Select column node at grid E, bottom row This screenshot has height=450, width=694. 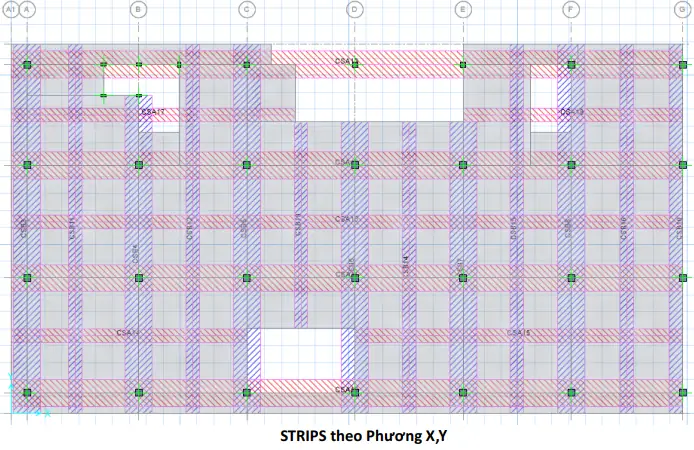[x=463, y=392]
